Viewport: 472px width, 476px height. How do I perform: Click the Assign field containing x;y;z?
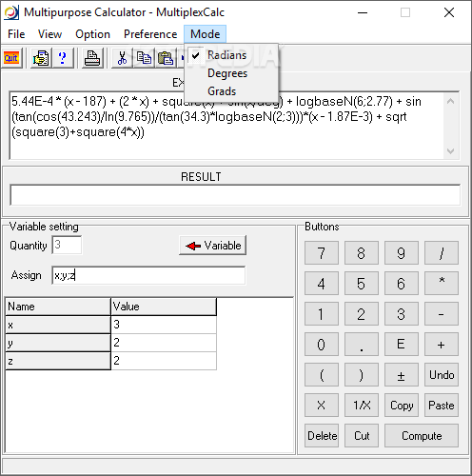click(x=148, y=275)
